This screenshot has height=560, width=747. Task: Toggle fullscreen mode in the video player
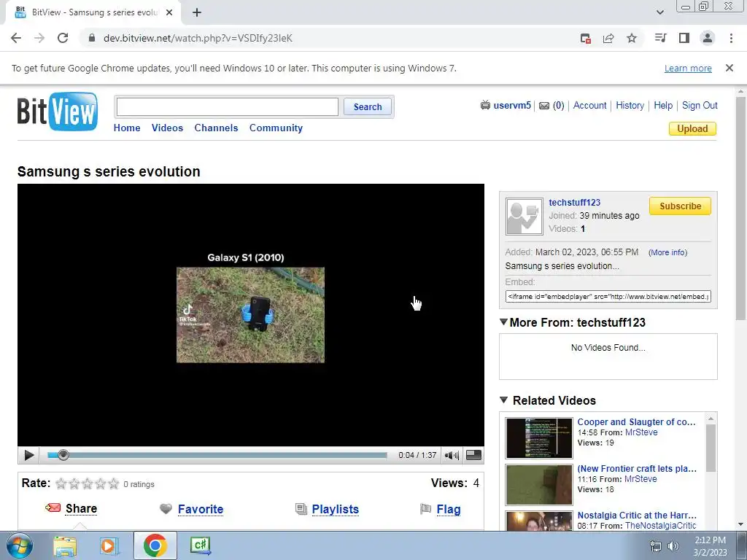[x=473, y=455]
